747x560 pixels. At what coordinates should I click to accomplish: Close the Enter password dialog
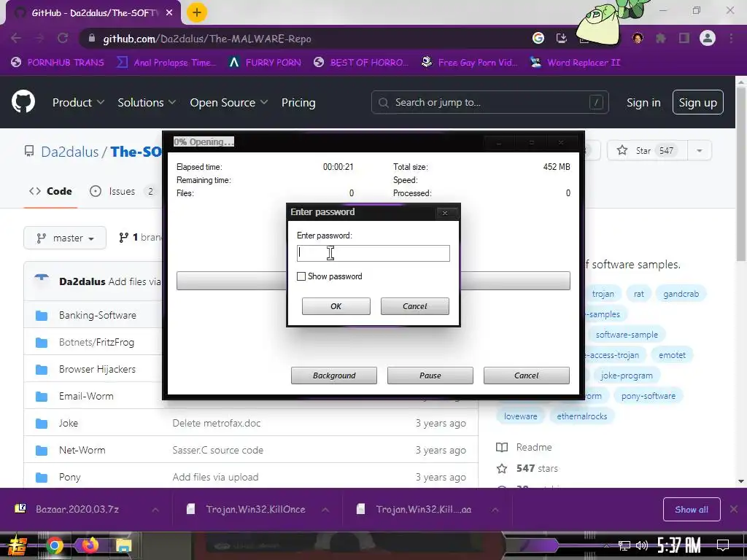coord(445,213)
